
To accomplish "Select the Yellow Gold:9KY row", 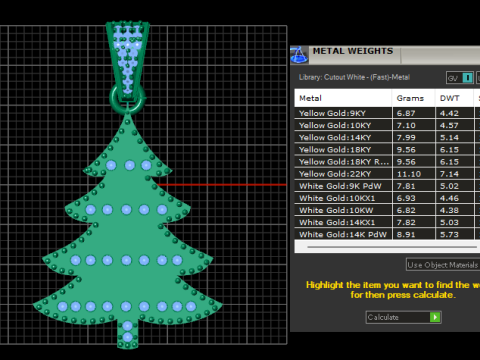I will pos(387,113).
